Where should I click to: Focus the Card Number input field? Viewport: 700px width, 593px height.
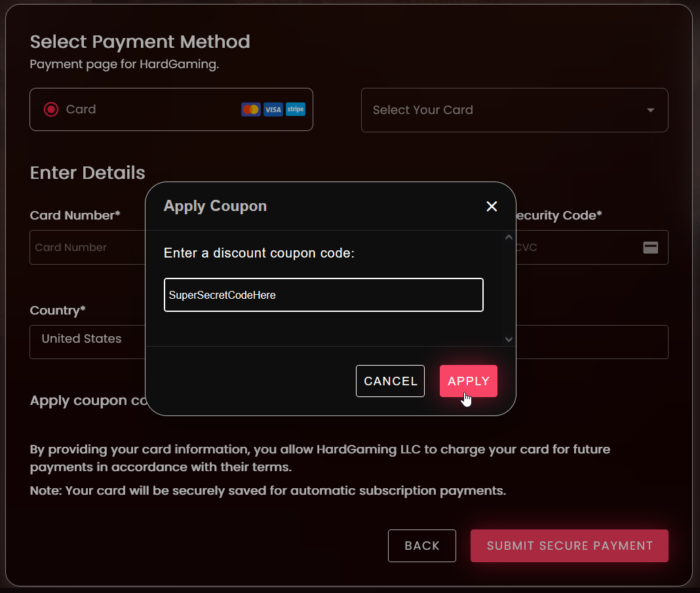coord(85,248)
